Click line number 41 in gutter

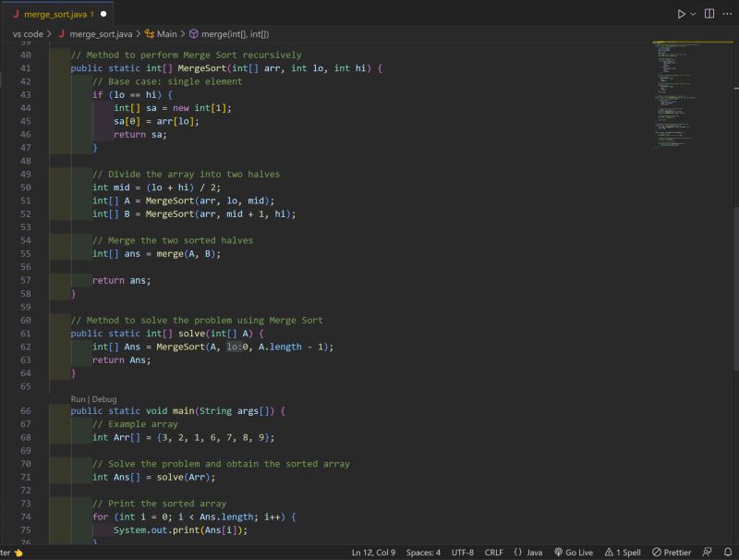[26, 68]
